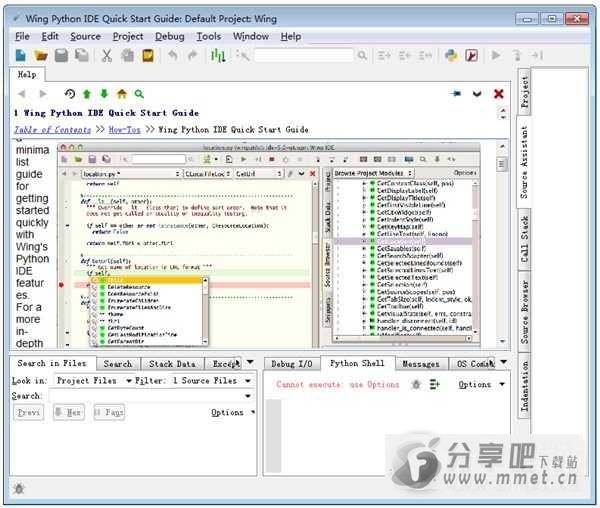
Task: Open the vertical Indentation tab
Action: click(524, 386)
